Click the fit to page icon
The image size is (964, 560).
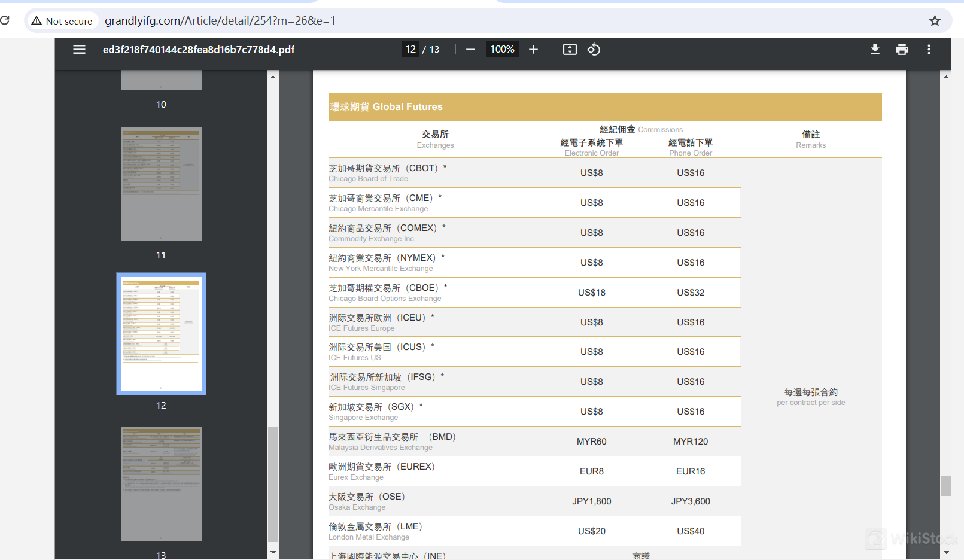point(570,50)
